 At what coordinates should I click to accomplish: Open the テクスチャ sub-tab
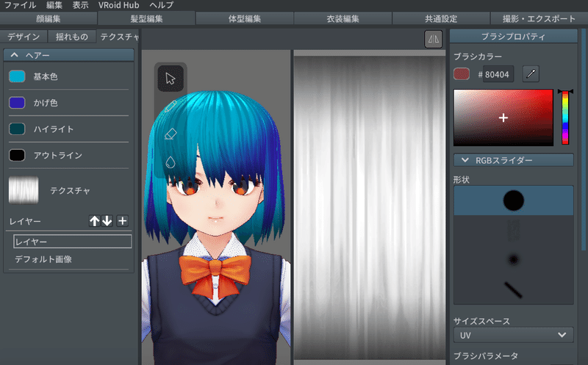click(x=118, y=36)
